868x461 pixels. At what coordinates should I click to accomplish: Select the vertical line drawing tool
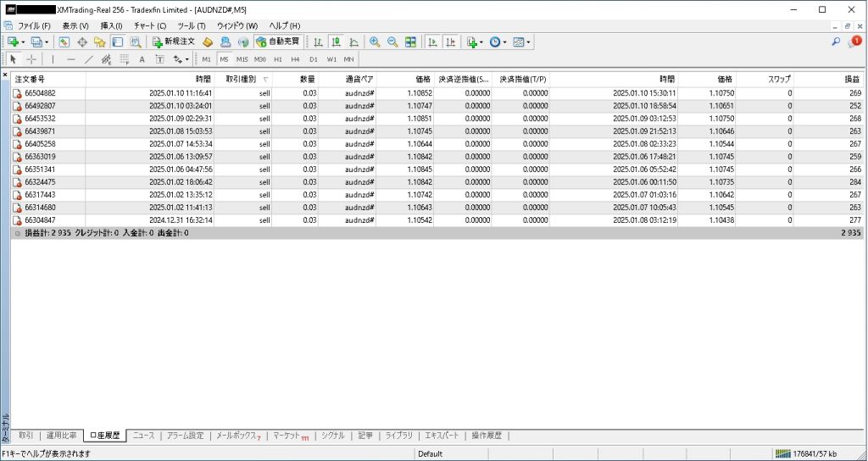coord(53,59)
